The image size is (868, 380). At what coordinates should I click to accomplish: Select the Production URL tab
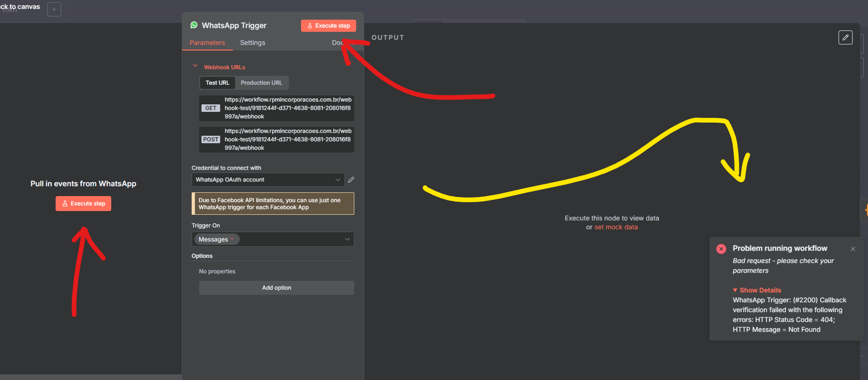[x=261, y=83]
